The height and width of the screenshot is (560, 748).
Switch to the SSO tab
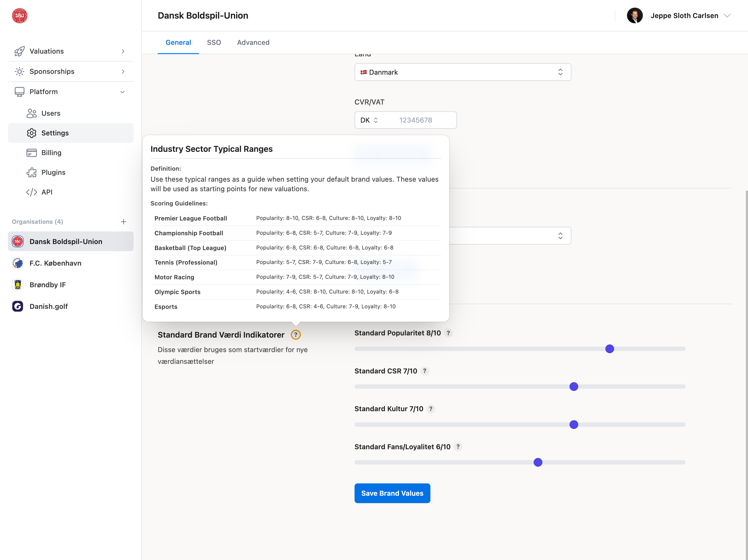coord(214,43)
